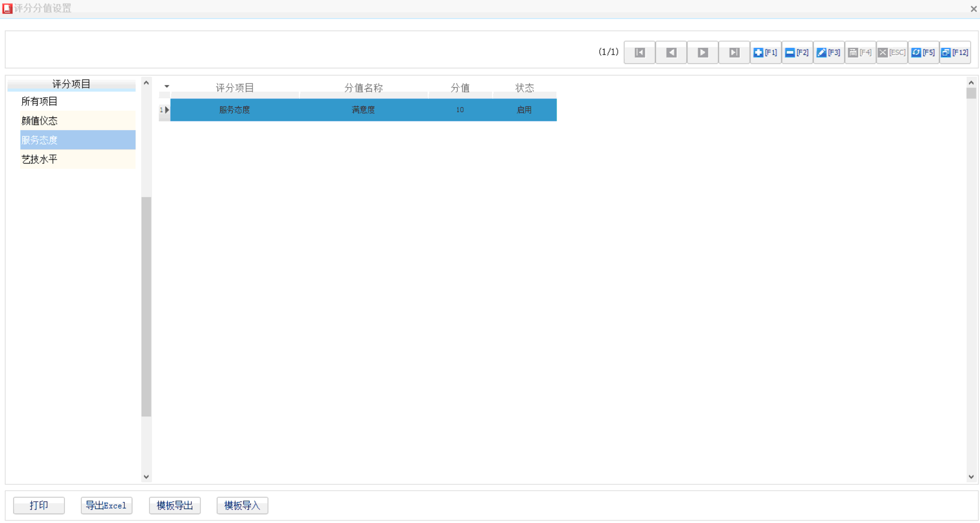Click the 服务态度 cell in row 1
Viewport: 980px width, 523px height.
point(234,110)
